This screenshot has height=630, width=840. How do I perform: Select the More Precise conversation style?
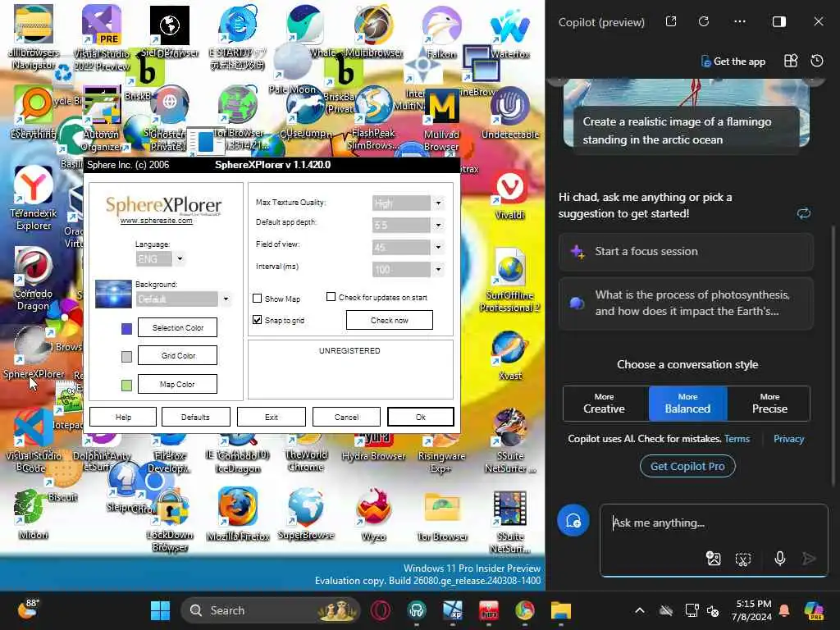[x=769, y=404]
